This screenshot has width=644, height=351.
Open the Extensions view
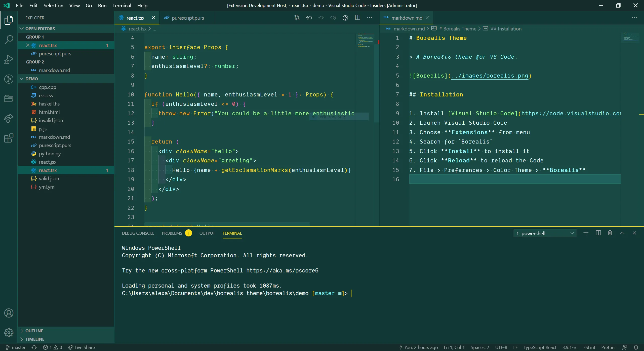coord(9,138)
